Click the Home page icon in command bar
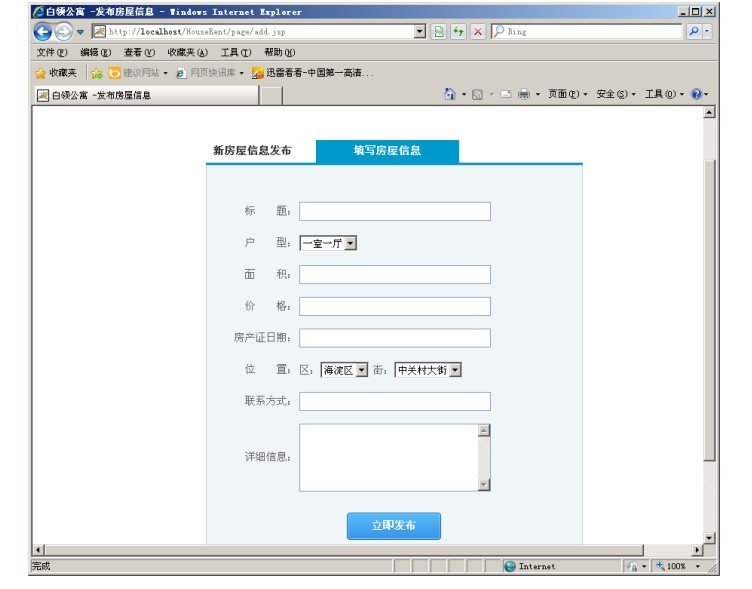Image resolution: width=752 pixels, height=589 pixels. click(450, 94)
